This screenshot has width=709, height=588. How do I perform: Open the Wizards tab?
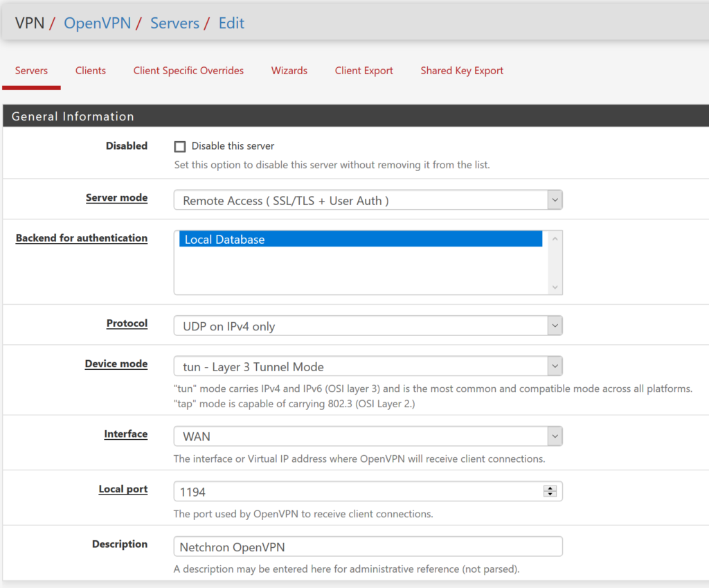pos(289,71)
